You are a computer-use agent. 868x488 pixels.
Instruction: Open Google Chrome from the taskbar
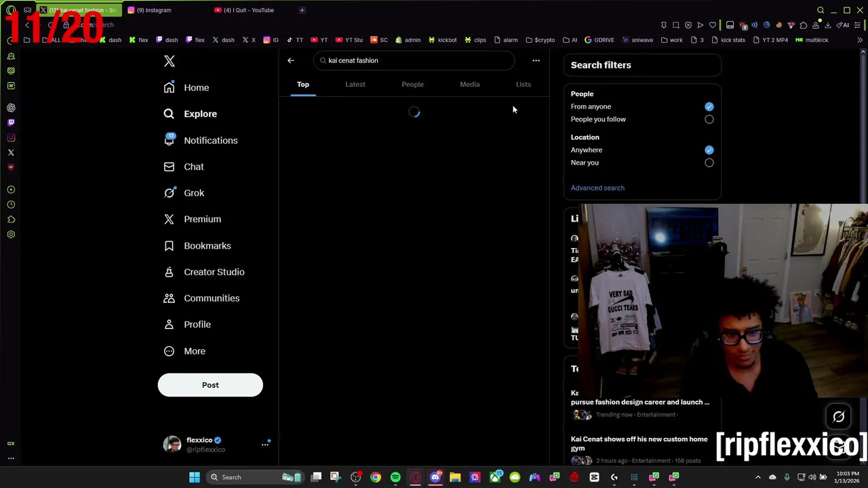coord(376,477)
